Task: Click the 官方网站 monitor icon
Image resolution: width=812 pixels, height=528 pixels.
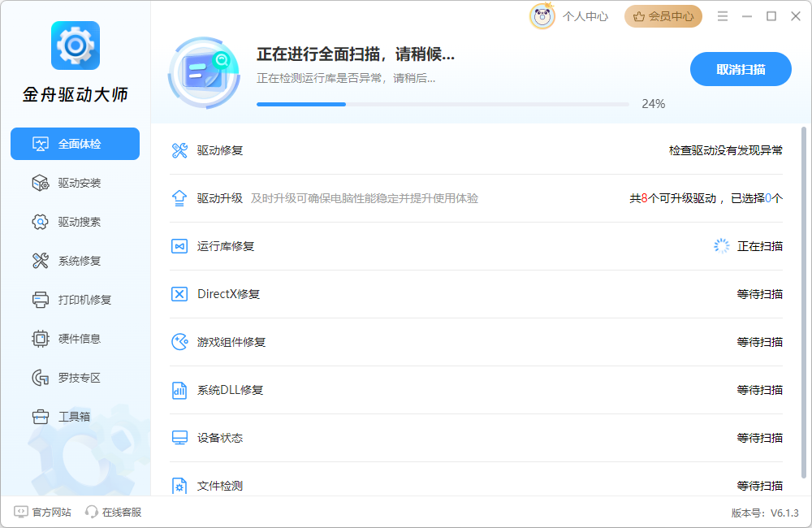Action: (21, 512)
